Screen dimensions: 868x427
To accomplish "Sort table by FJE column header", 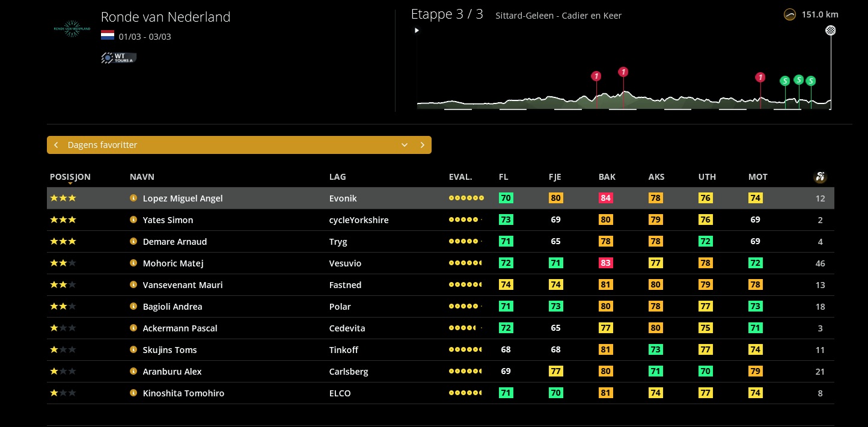I will [555, 177].
